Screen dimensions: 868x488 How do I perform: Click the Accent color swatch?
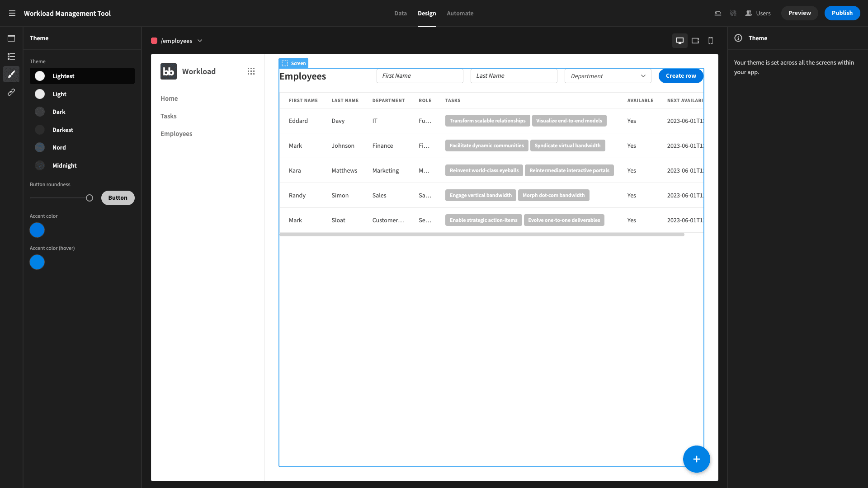click(x=37, y=230)
